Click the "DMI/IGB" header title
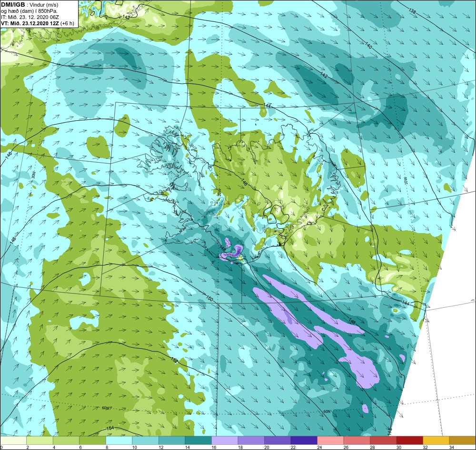The image size is (476, 450). coord(13,5)
